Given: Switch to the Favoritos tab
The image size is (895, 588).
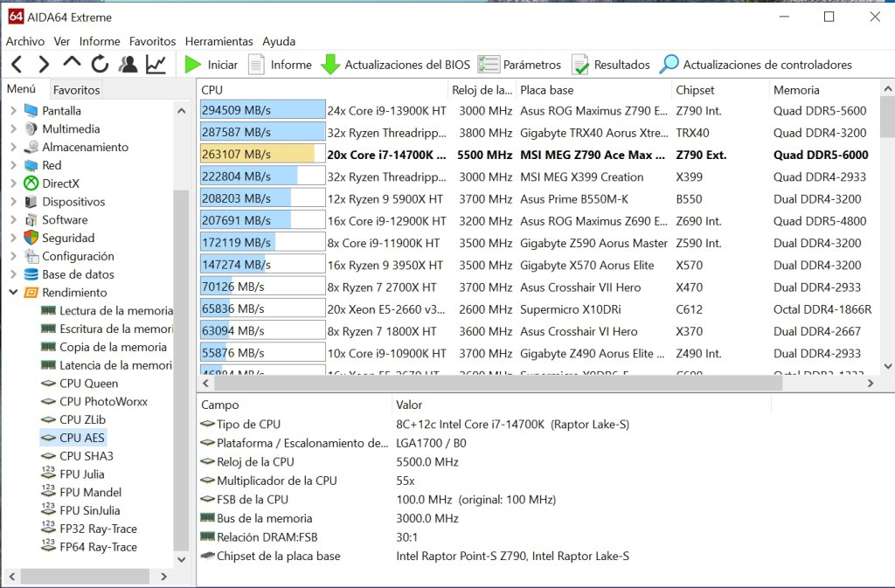Looking at the screenshot, I should click(x=77, y=89).
